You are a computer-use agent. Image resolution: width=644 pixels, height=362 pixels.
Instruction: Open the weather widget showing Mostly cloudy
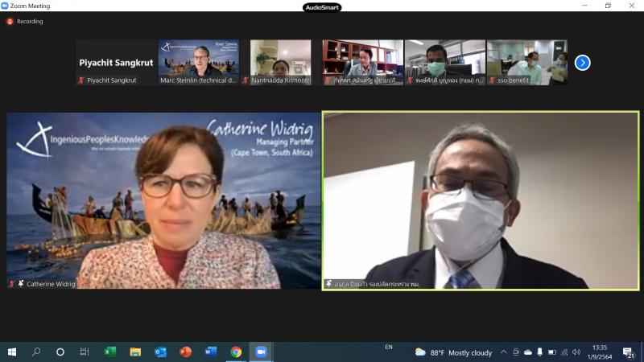[x=453, y=352]
